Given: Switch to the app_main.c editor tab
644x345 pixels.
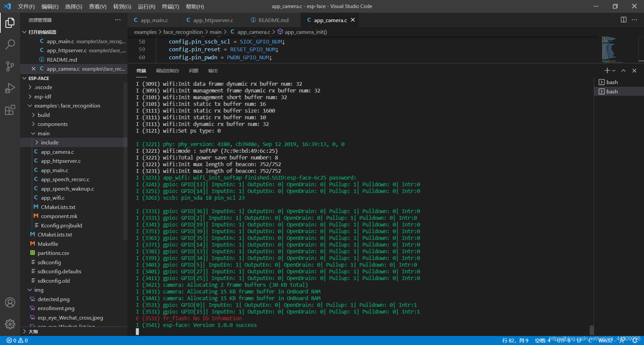Looking at the screenshot, I should (x=154, y=20).
